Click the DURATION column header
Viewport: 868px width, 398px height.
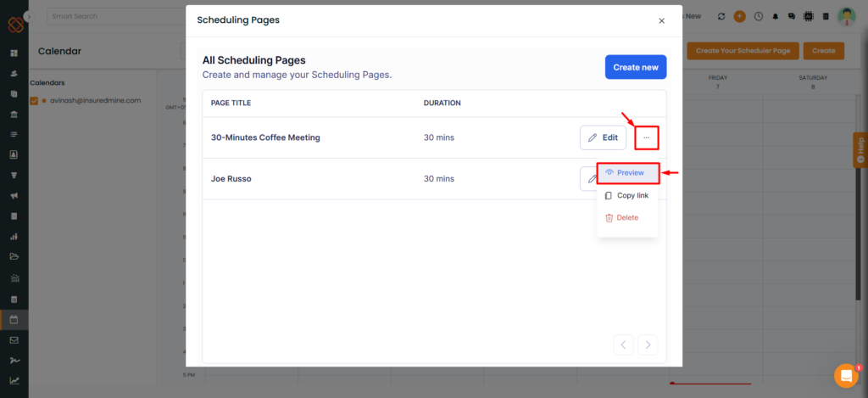(442, 103)
